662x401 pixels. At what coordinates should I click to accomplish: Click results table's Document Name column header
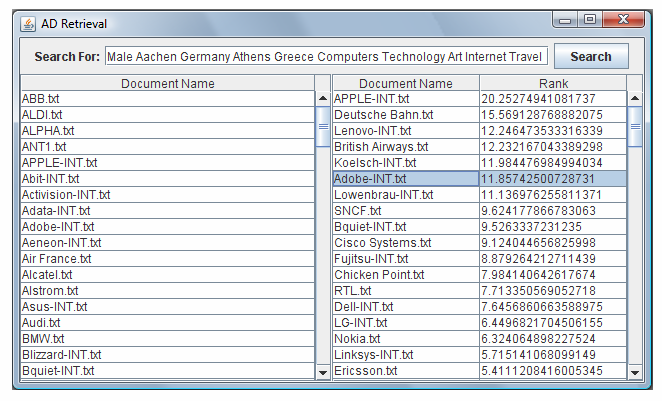(x=406, y=83)
